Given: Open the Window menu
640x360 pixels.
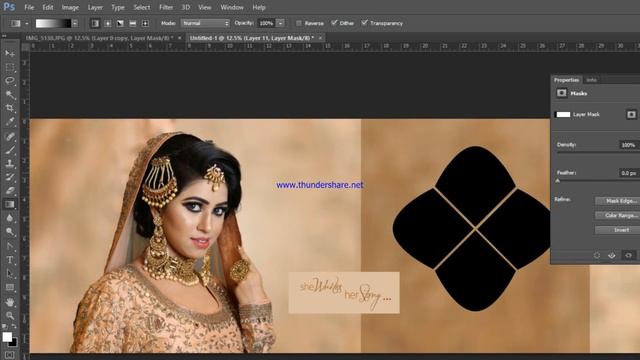Looking at the screenshot, I should (x=232, y=7).
